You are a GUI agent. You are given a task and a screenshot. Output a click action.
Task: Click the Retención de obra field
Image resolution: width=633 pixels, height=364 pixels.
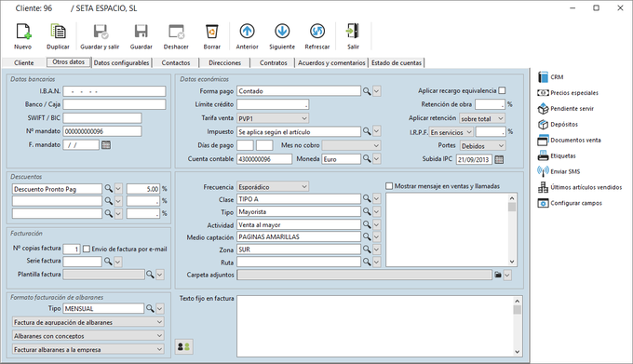pyautogui.click(x=490, y=104)
